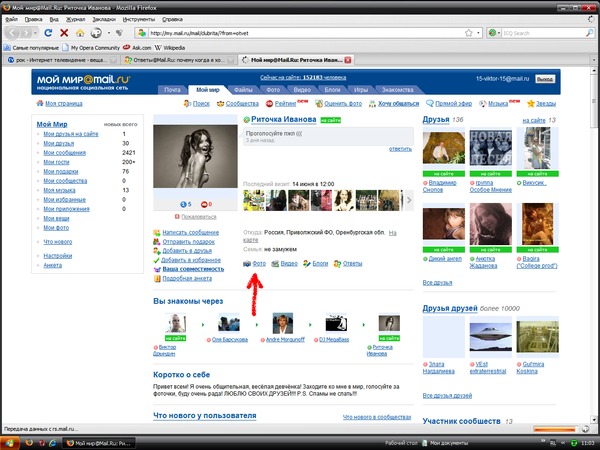Click Написать сообщение action

pos(191,233)
